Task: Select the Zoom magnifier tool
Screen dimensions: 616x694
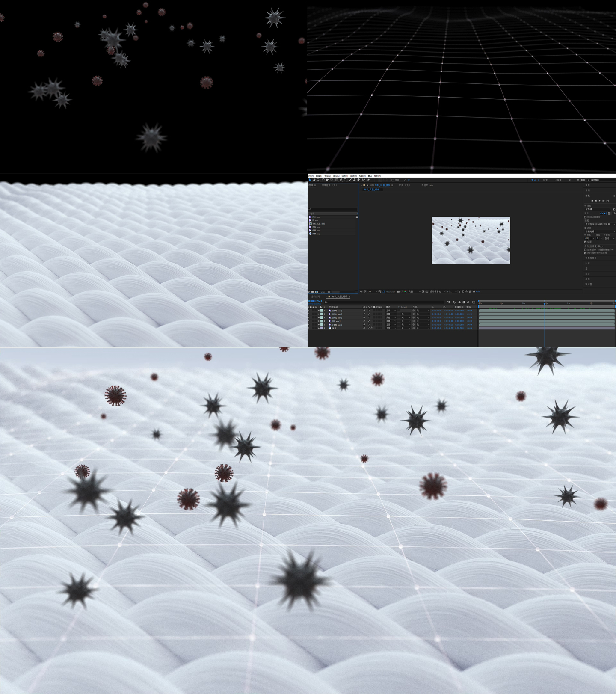Action: [318, 180]
